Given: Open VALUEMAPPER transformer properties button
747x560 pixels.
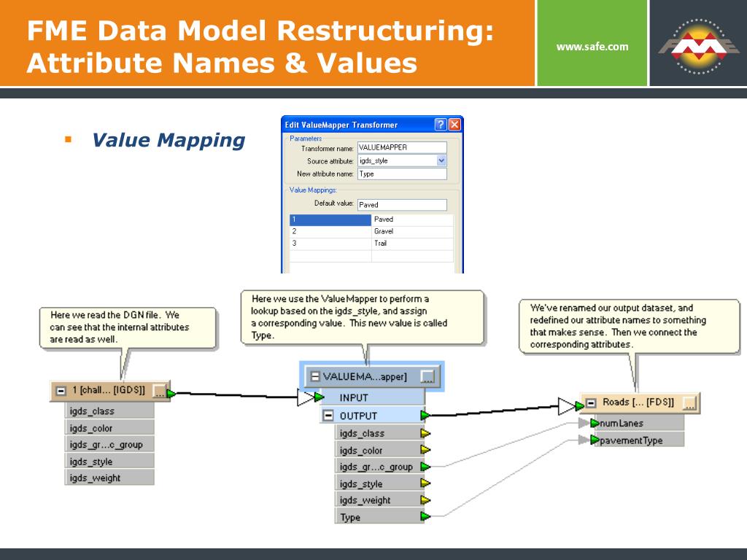Looking at the screenshot, I should (427, 377).
